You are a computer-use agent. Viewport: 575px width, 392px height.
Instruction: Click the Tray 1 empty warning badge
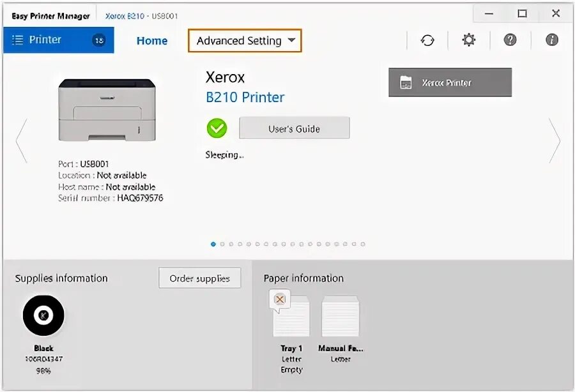click(x=279, y=299)
